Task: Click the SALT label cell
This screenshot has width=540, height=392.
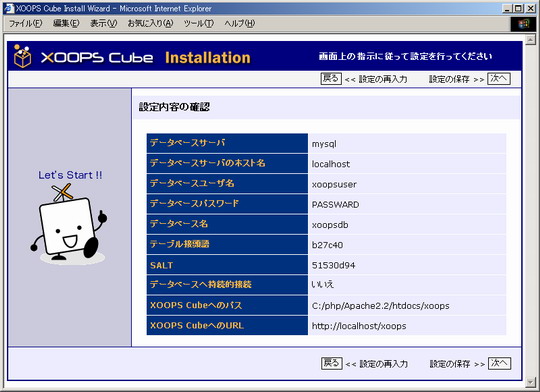Action: 227,265
